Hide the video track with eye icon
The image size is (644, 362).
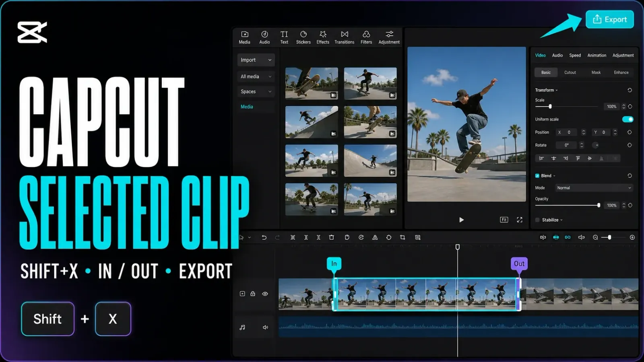coord(265,294)
